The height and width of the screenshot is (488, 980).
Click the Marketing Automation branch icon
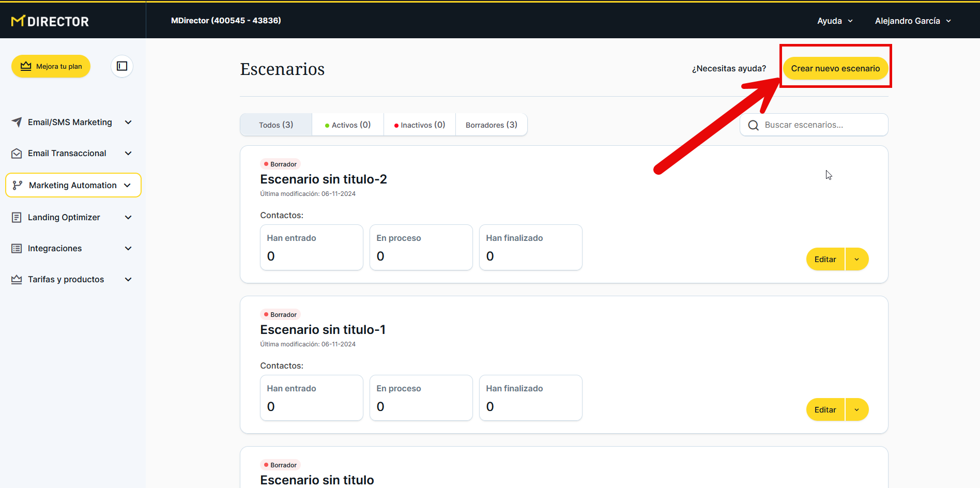(x=18, y=185)
